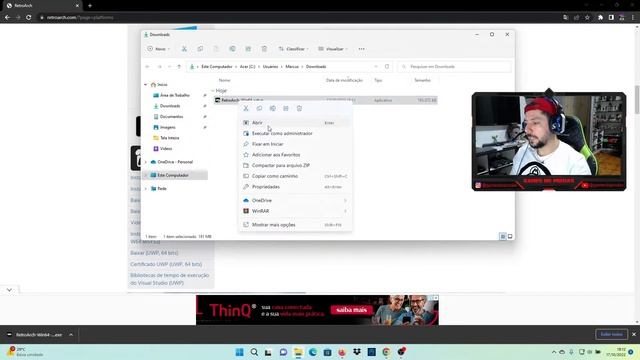The width and height of the screenshot is (640, 360).
Task: Click the Usuários breadcrumb segment
Action: [270, 67]
